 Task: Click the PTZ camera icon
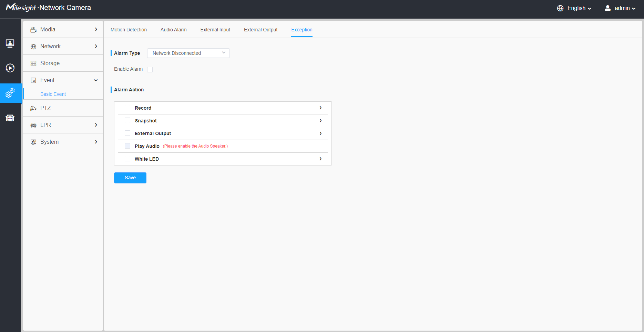[x=33, y=108]
